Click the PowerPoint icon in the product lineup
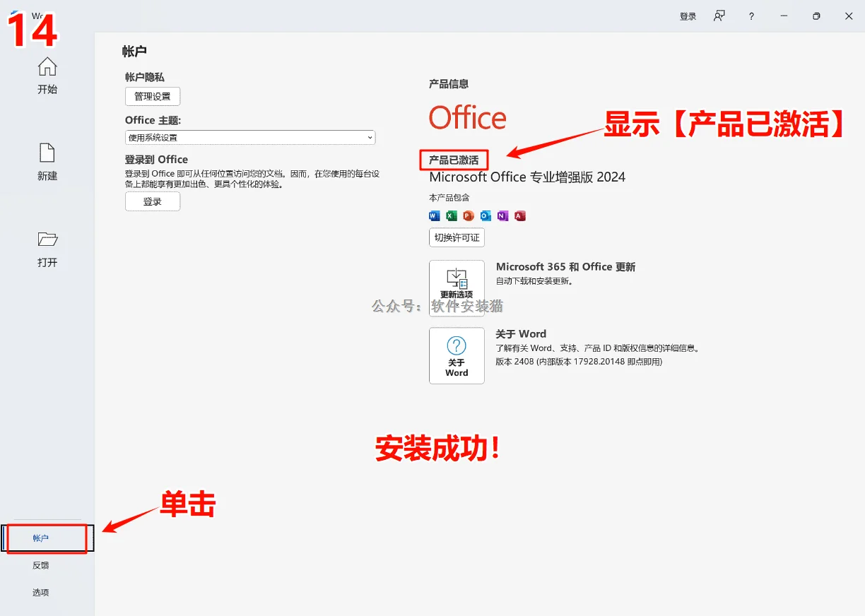Screen dimensions: 865x616 (x=468, y=215)
